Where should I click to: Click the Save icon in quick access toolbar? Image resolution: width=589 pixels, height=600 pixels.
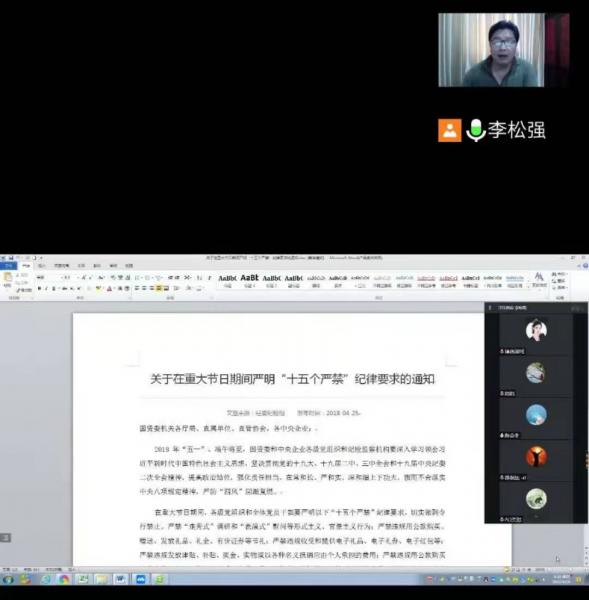pyautogui.click(x=11, y=258)
